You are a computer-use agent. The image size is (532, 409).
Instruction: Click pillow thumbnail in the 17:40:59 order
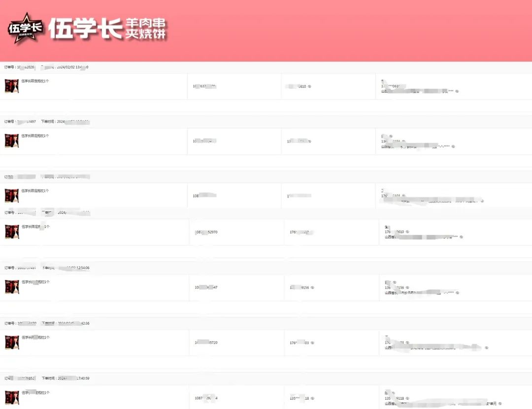pos(12,398)
